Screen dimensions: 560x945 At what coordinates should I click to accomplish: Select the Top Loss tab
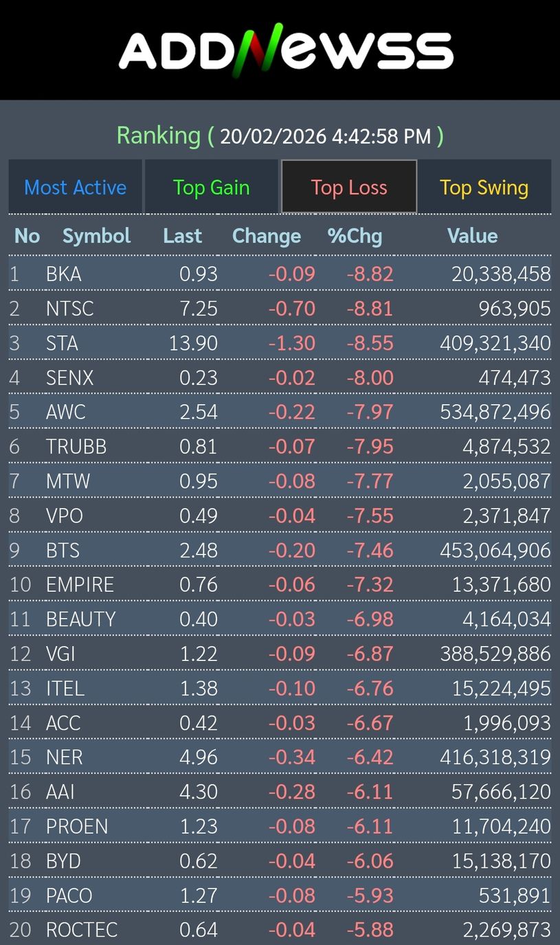tap(349, 188)
